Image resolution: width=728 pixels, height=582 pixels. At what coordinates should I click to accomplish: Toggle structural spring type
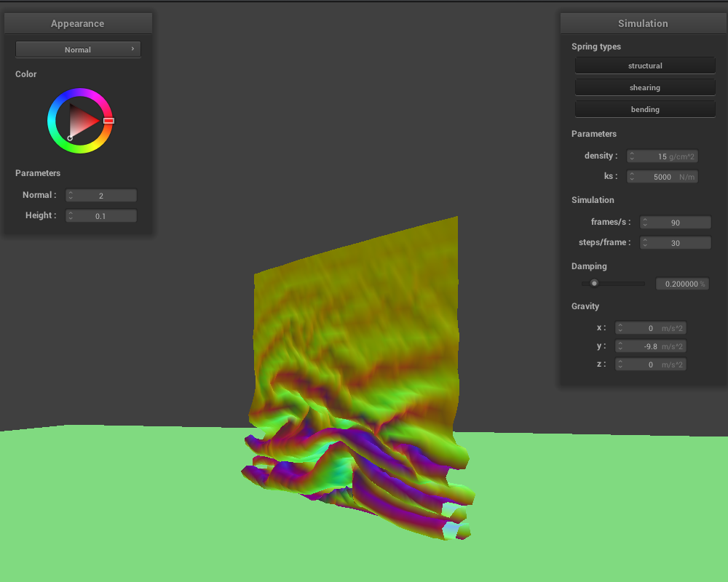[645, 65]
